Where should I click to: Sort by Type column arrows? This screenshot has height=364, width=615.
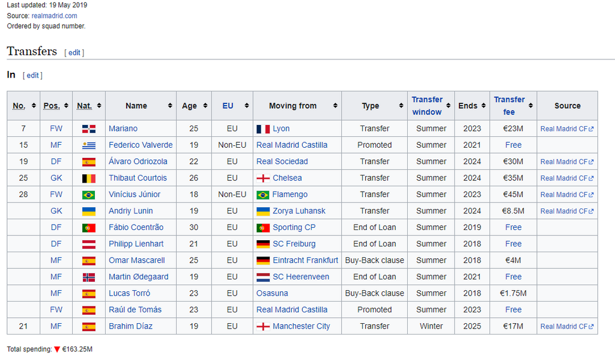click(401, 106)
